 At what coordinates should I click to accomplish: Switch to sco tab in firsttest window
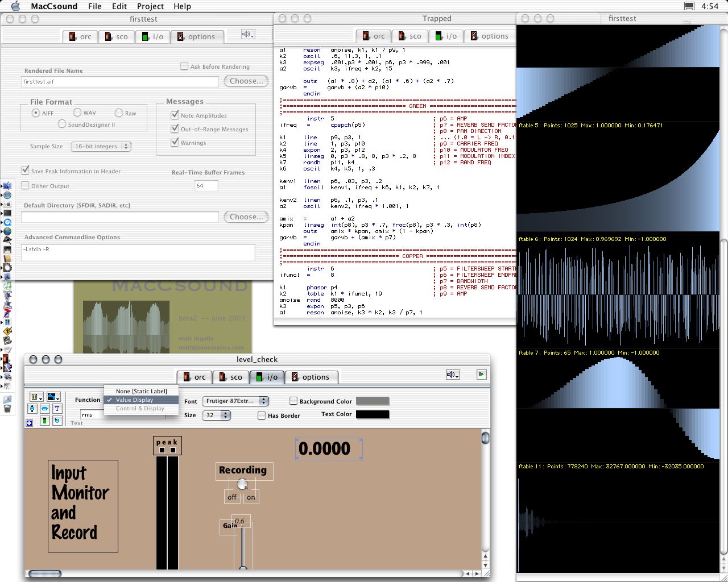point(116,36)
